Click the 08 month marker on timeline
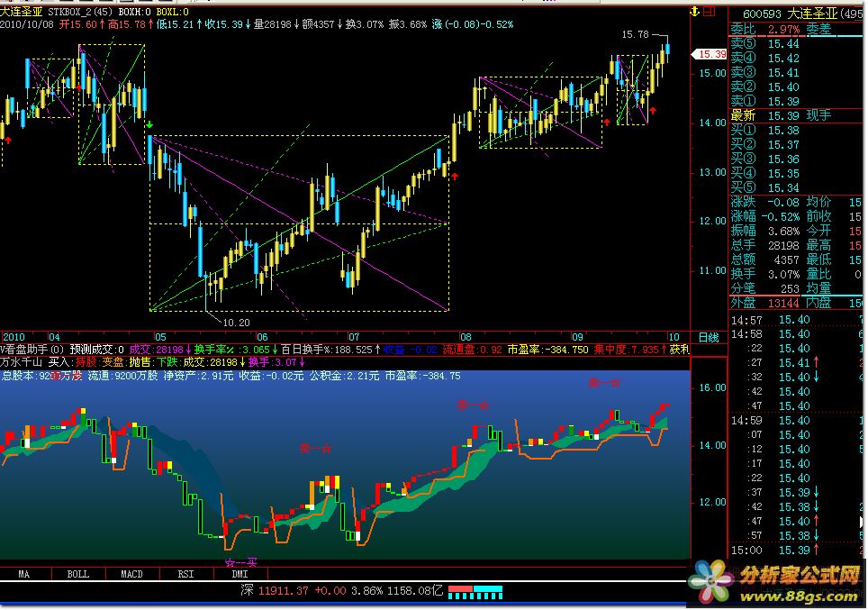Screen dimensions: 868x610 click(x=466, y=337)
